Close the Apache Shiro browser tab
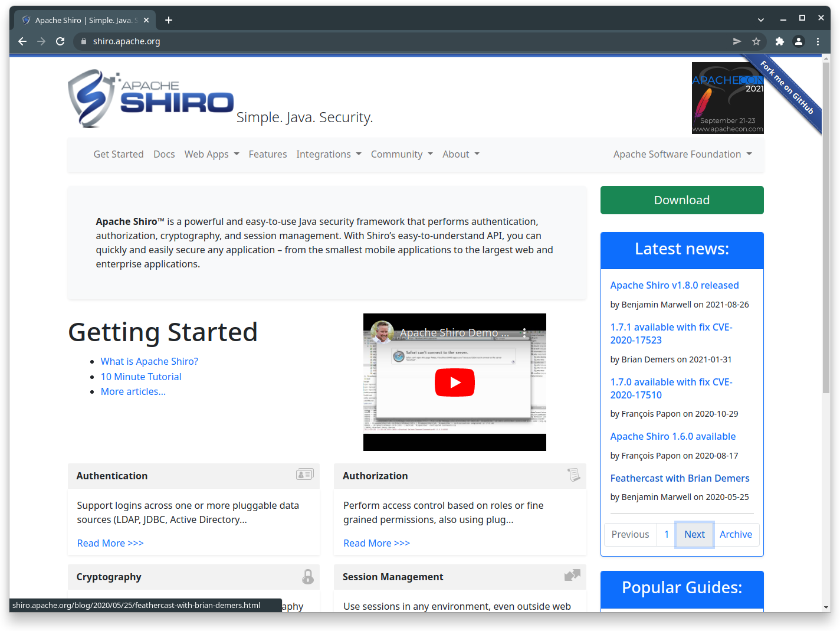 [x=146, y=20]
